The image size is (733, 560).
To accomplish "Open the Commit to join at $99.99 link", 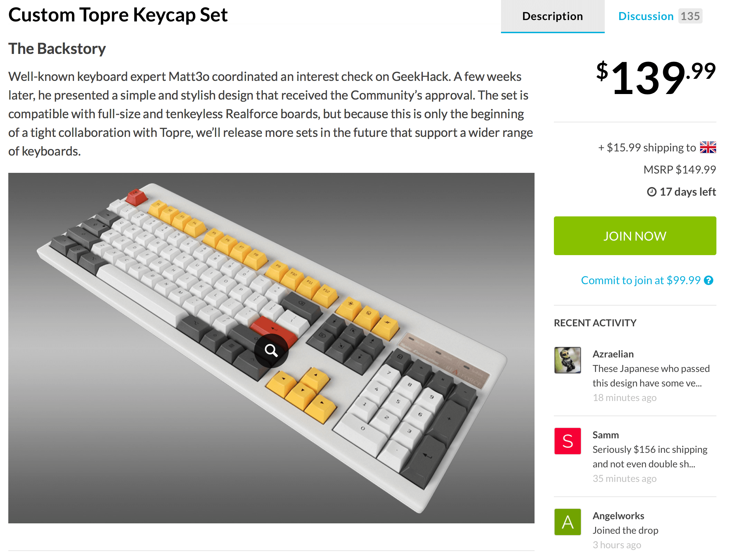I will tap(640, 280).
